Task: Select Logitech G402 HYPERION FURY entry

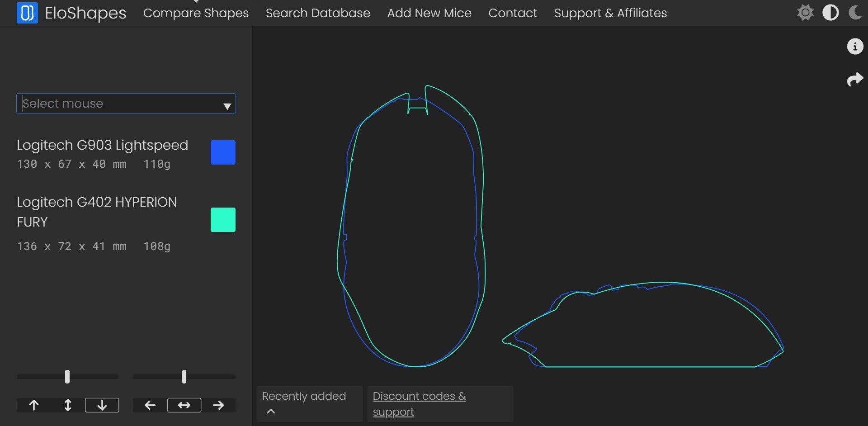Action: (x=97, y=212)
